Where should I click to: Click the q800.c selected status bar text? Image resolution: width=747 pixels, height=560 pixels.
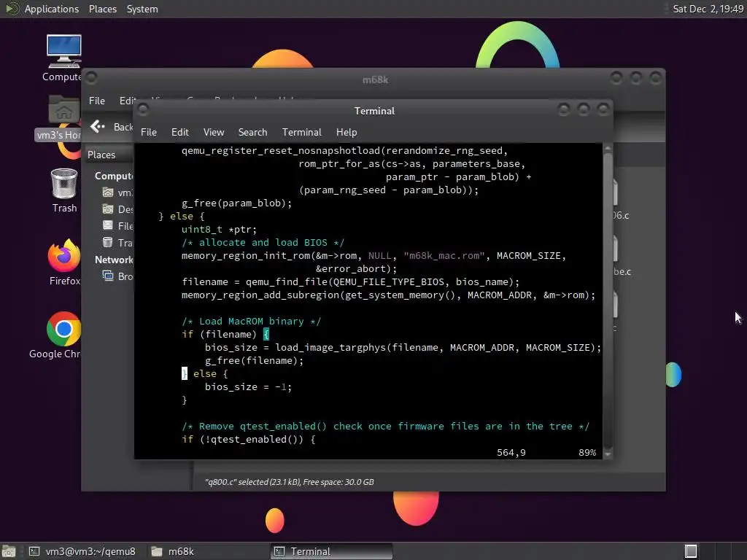pos(289,482)
